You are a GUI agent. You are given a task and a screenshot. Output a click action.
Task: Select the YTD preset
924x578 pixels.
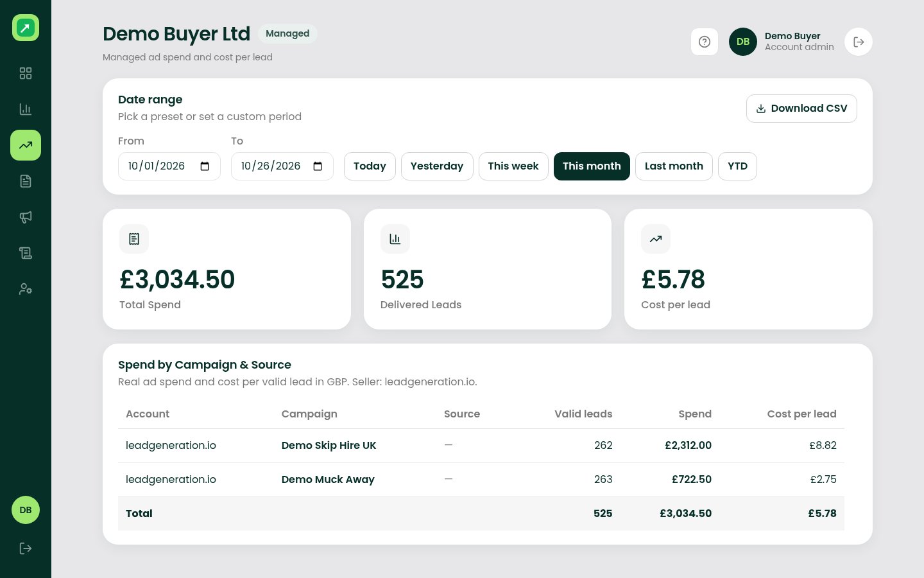(x=737, y=166)
